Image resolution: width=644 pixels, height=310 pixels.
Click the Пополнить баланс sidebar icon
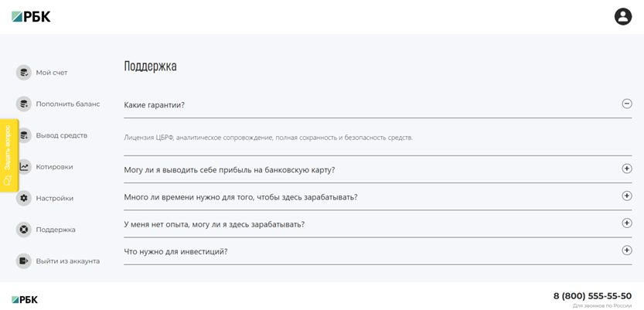pyautogui.click(x=24, y=104)
